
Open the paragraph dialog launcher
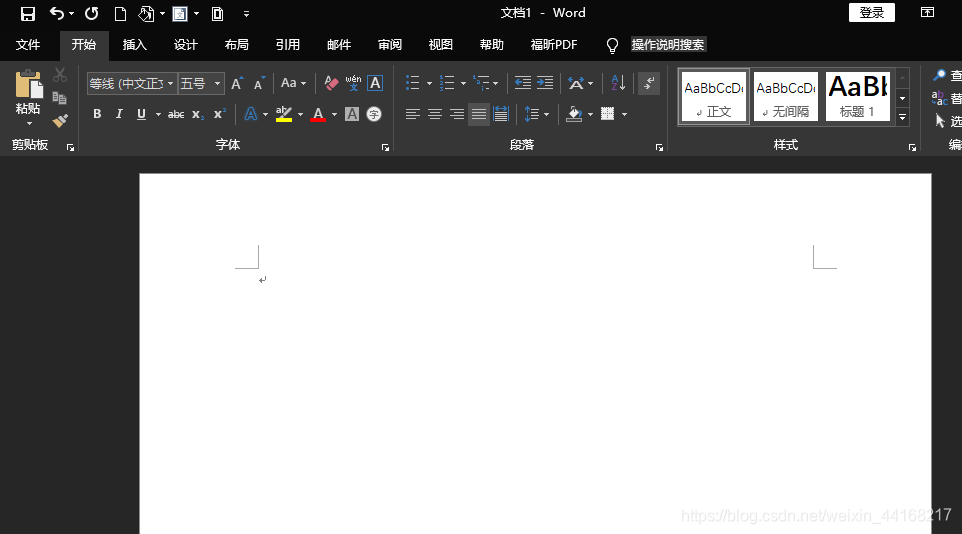tap(659, 147)
